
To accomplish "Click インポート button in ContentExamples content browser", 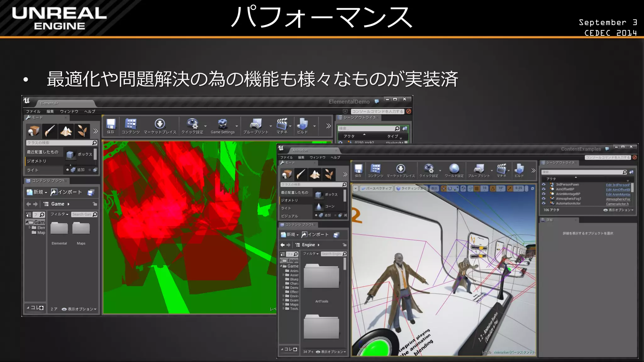I will tap(315, 235).
